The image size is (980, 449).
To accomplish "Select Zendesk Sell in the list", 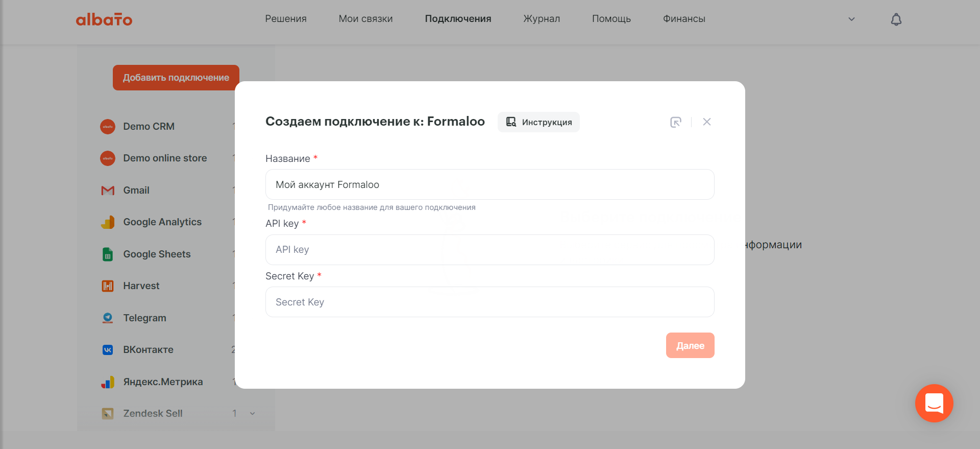I will (153, 414).
